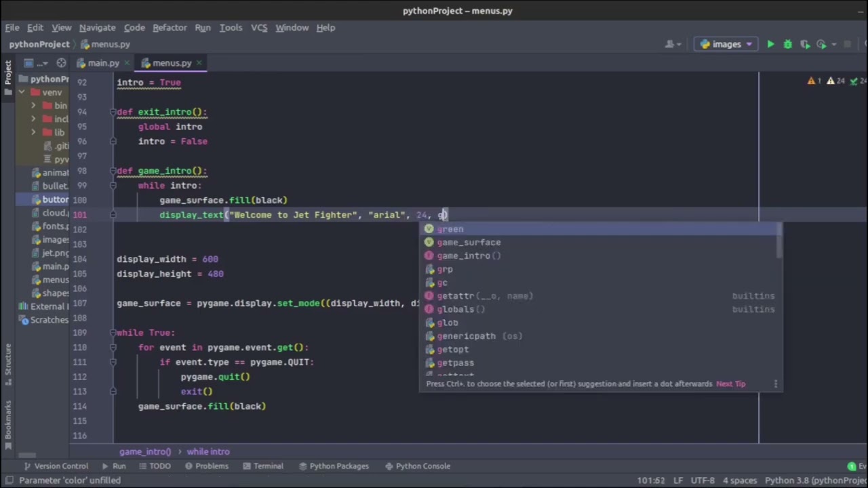
Task: Open the Terminal tool window
Action: coord(263,466)
